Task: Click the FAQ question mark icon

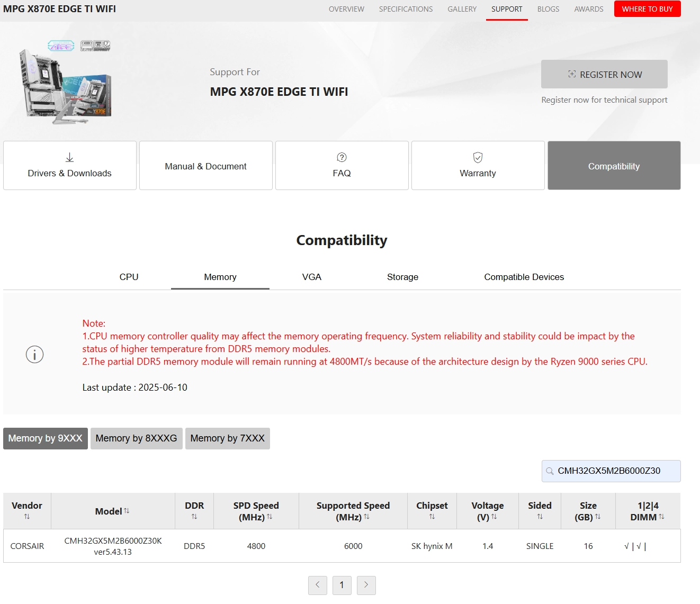Action: pyautogui.click(x=342, y=157)
